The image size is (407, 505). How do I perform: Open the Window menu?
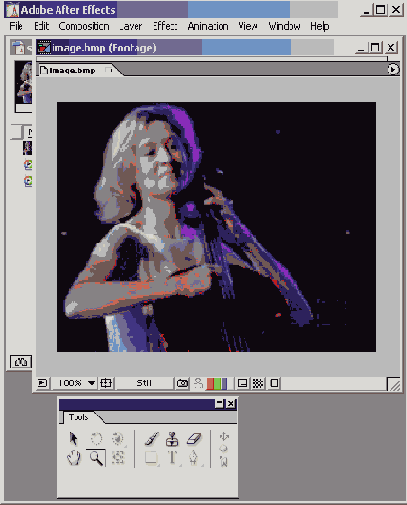(284, 26)
